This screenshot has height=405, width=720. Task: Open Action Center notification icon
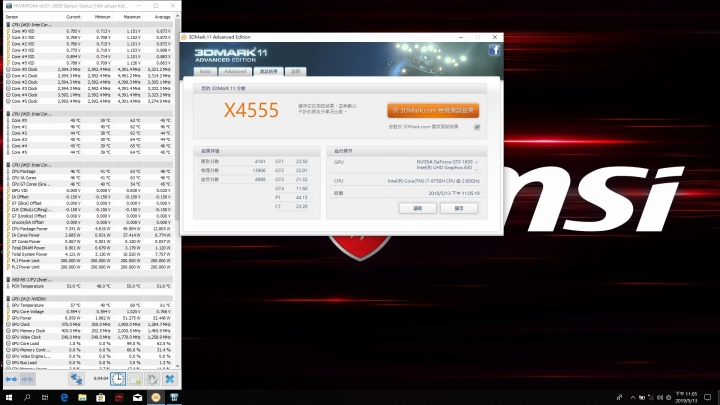click(708, 398)
